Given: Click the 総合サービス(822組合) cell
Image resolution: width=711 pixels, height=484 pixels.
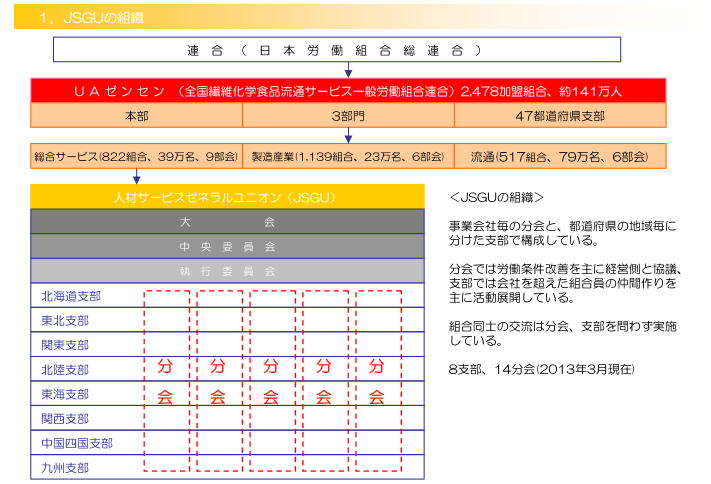Looking at the screenshot, I should pos(136,156).
